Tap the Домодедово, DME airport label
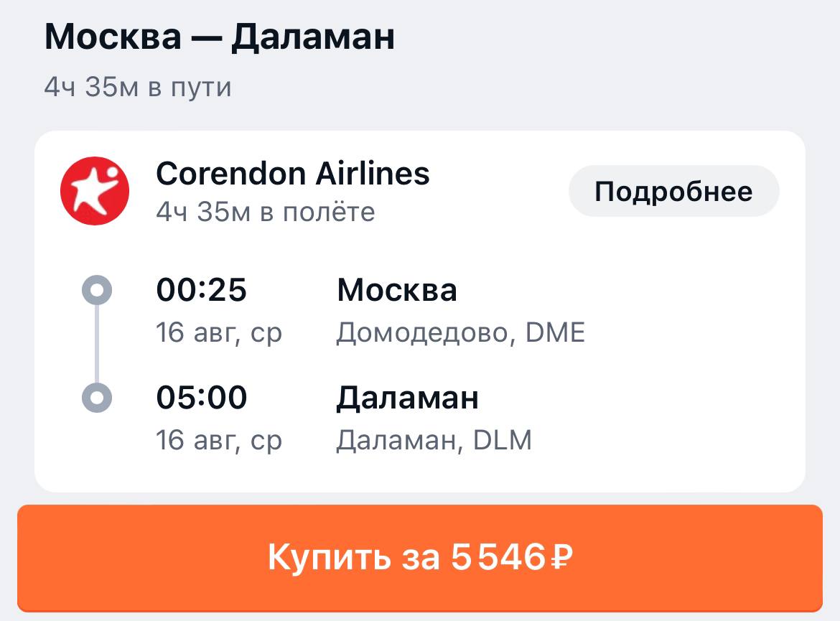This screenshot has width=840, height=621. pyautogui.click(x=461, y=332)
